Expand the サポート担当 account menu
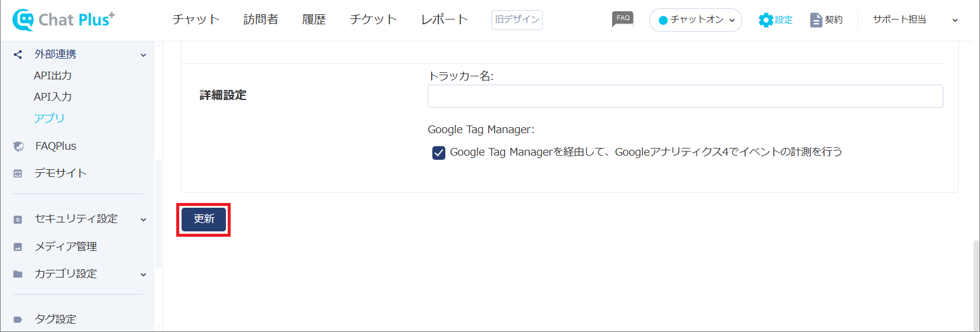 coord(915,20)
